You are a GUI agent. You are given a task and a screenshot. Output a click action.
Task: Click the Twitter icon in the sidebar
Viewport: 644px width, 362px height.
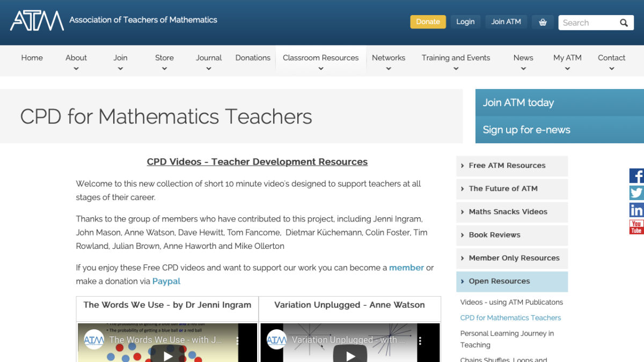[636, 193]
